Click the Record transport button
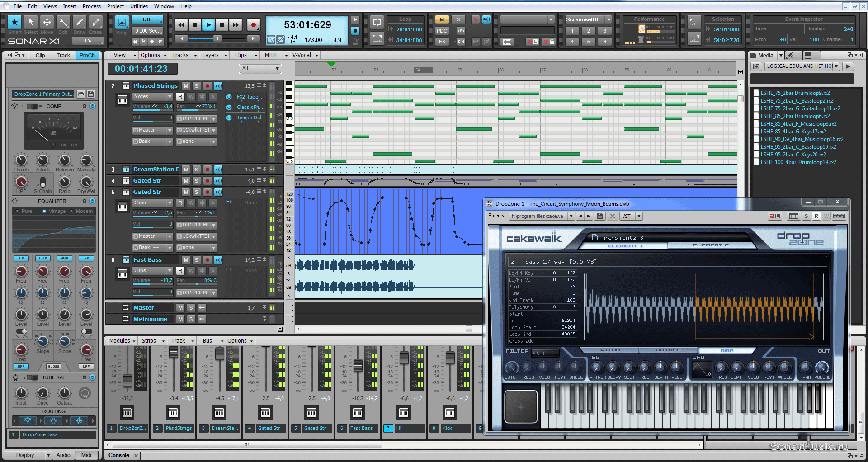The height and width of the screenshot is (462, 868). 254,25
